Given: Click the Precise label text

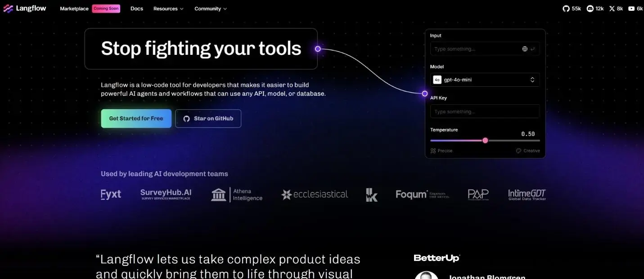Looking at the screenshot, I should coord(445,151).
